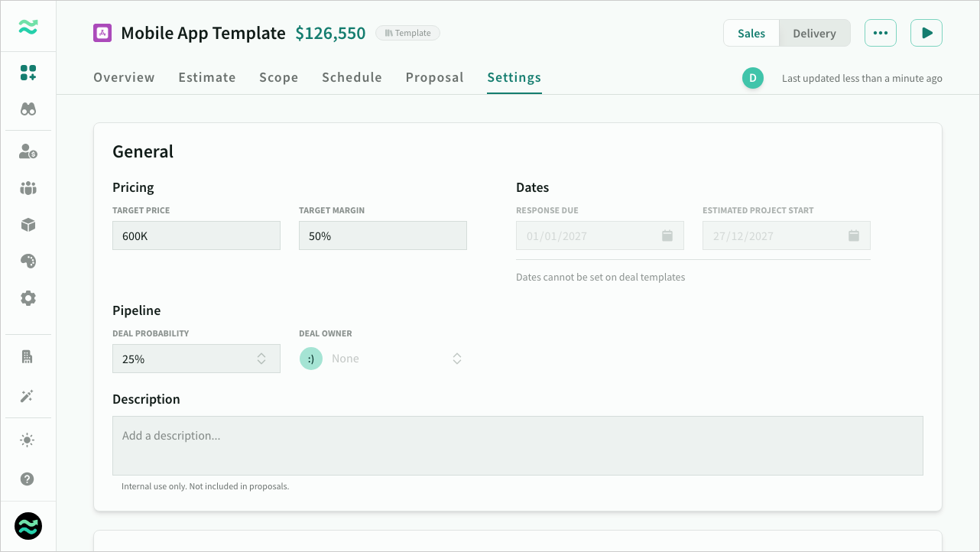Open the help question mark icon
Screen dimensions: 980x552
coord(28,479)
